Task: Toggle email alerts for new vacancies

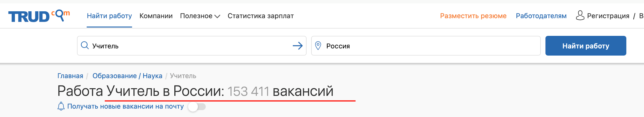Action: pyautogui.click(x=197, y=107)
